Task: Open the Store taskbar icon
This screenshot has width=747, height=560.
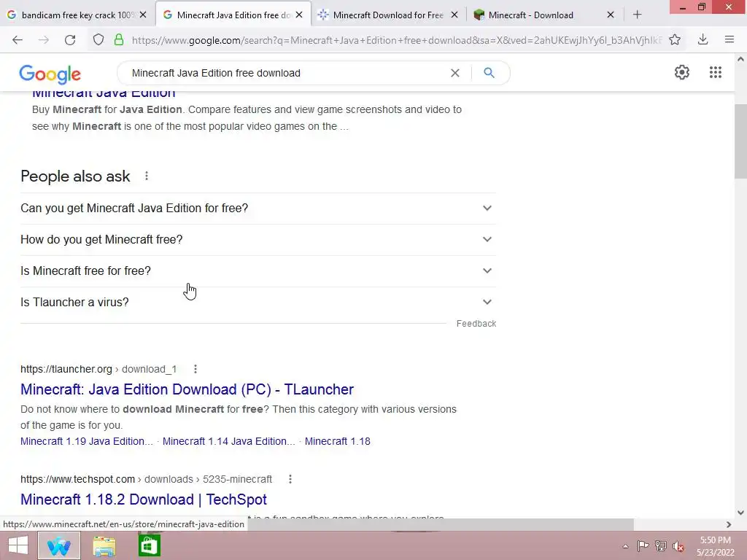Action: 149,545
